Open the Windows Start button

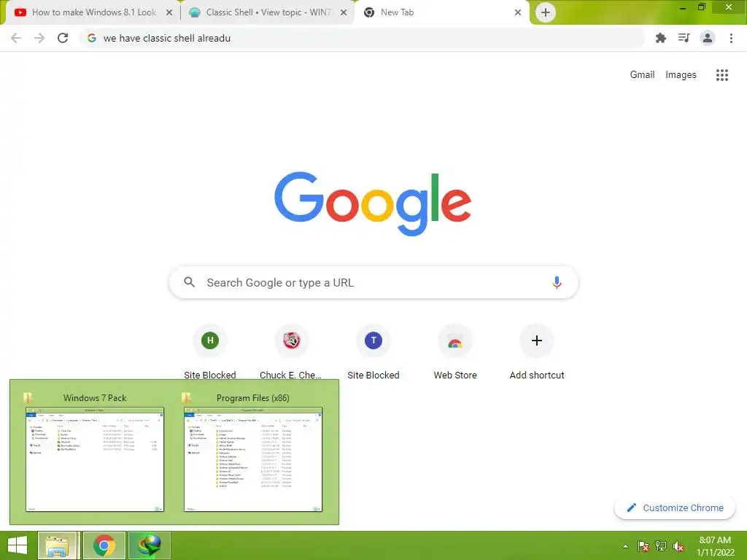[18, 545]
